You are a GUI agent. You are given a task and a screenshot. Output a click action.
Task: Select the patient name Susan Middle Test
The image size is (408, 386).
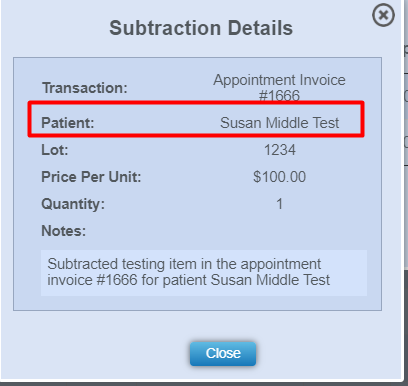(279, 123)
